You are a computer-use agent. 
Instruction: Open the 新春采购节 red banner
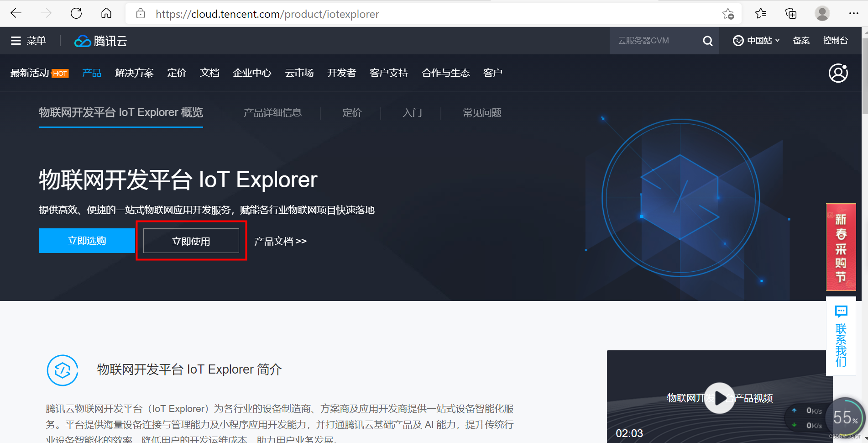tap(841, 247)
